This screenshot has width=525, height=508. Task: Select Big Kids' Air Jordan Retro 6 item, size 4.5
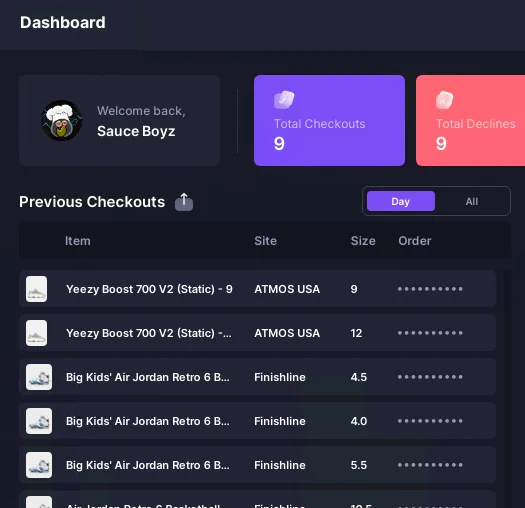coord(148,377)
